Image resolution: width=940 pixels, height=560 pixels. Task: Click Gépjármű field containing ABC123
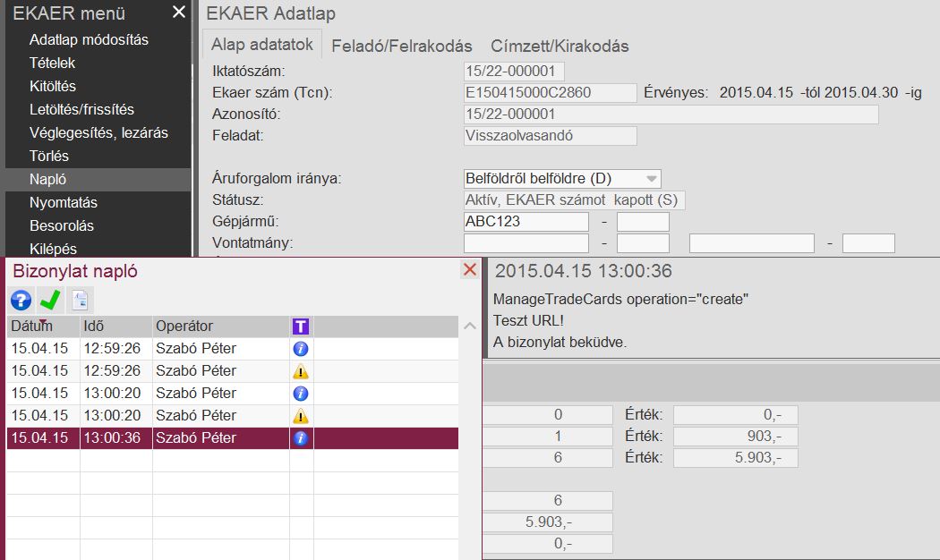point(526,222)
